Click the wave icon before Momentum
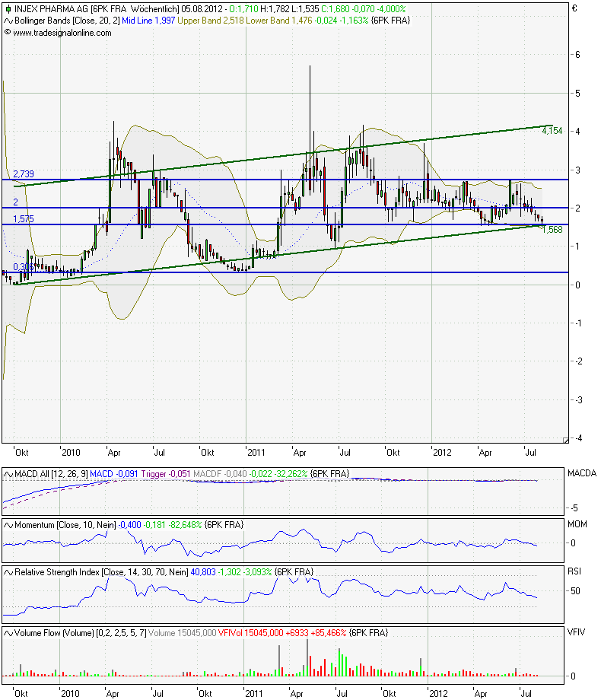This screenshot has width=601, height=700. (x=8, y=526)
